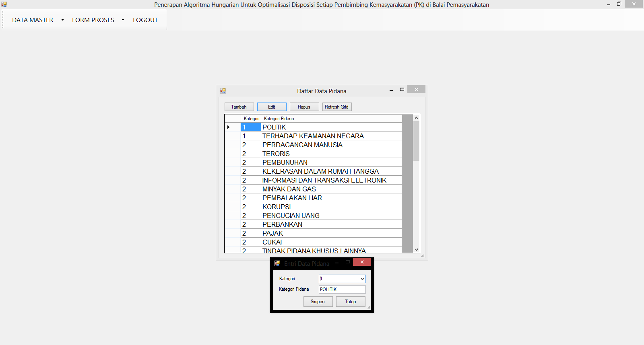The image size is (644, 345).
Task: Open the Kategori combo box dropdown
Action: 362,279
